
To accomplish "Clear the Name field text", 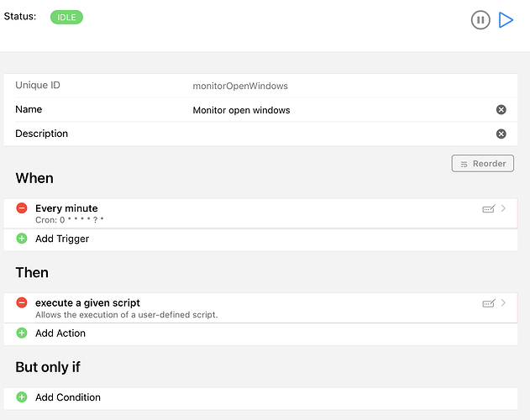I will (x=501, y=110).
